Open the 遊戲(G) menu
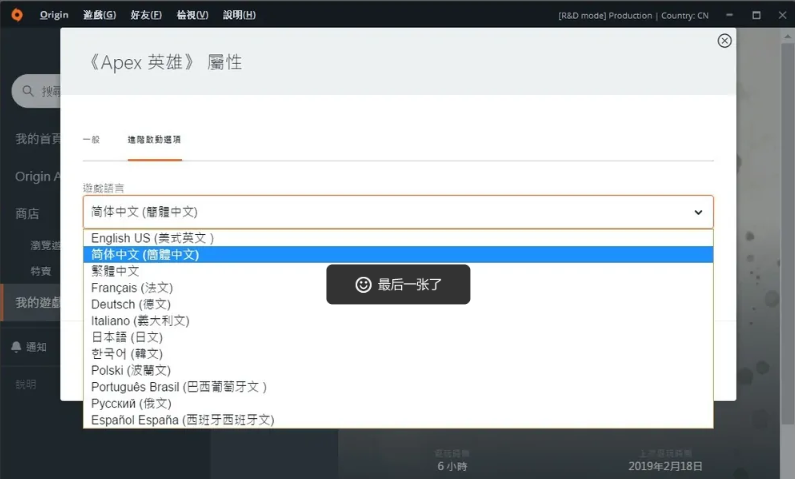The image size is (795, 479). [99, 15]
